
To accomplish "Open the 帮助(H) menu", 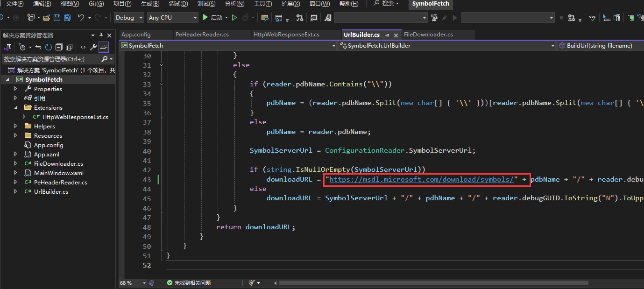I will pos(349,4).
